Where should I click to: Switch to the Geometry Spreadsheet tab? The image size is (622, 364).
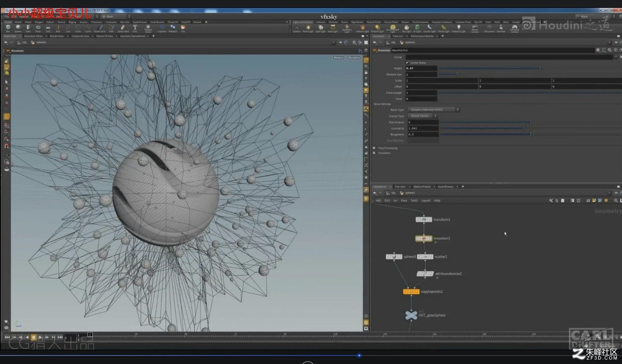(x=133, y=36)
